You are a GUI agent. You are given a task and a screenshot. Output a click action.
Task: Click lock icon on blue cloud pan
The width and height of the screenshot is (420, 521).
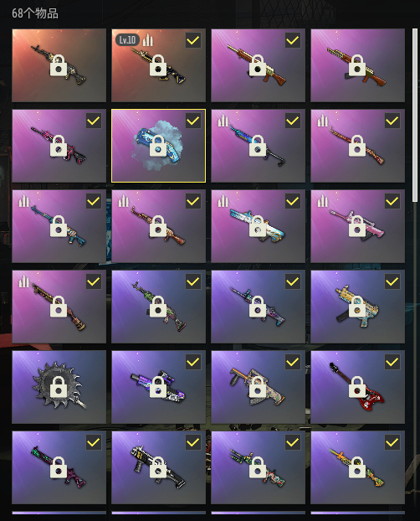pyautogui.click(x=158, y=145)
